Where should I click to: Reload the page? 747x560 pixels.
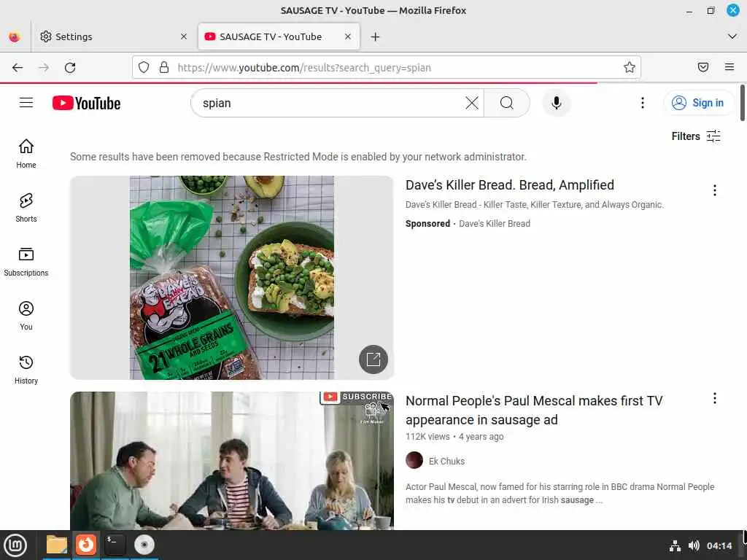70,68
